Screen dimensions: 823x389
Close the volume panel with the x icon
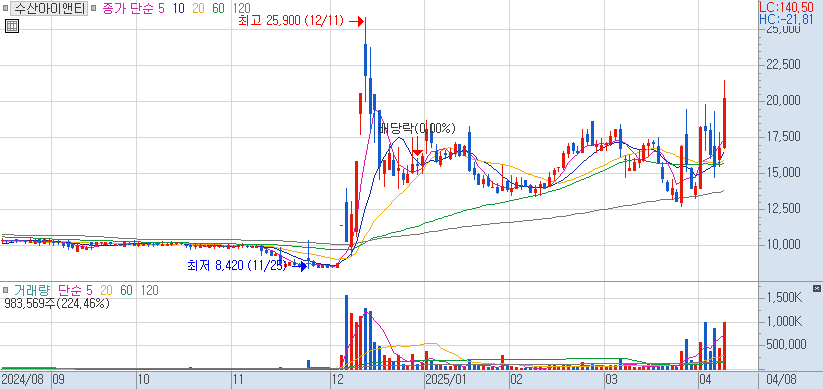click(817, 289)
